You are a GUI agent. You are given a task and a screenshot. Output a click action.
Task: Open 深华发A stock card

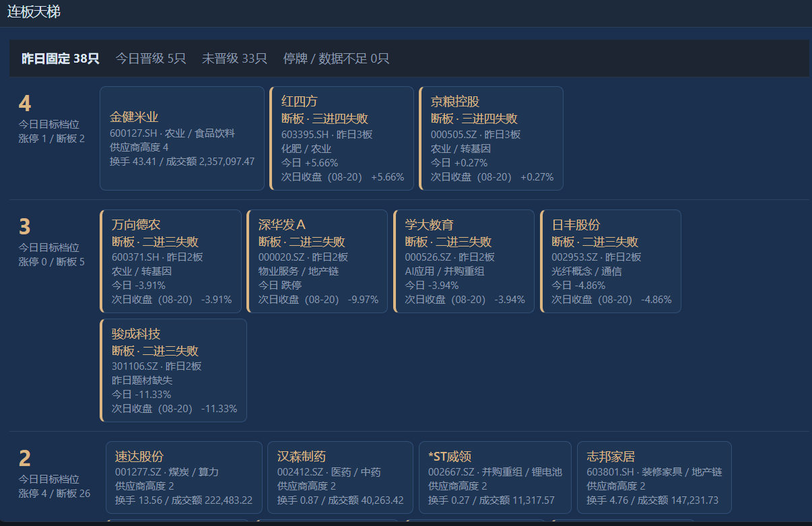(317, 261)
